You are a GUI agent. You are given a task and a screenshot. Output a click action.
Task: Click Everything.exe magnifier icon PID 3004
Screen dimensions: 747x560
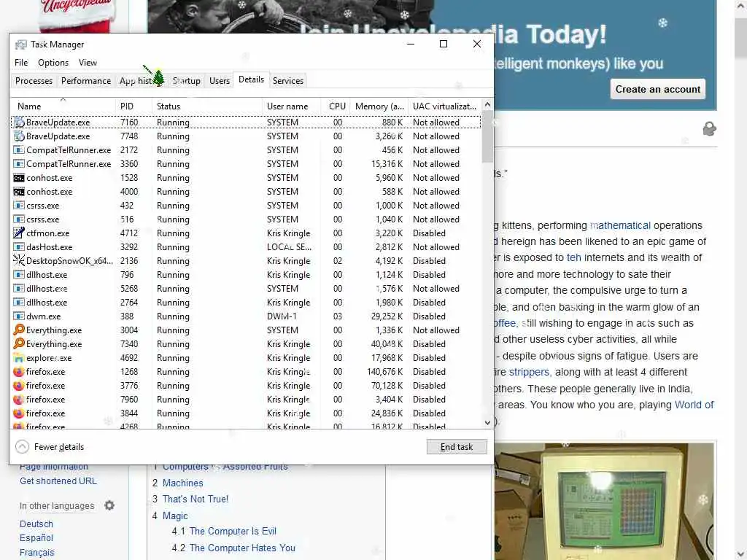coord(19,330)
